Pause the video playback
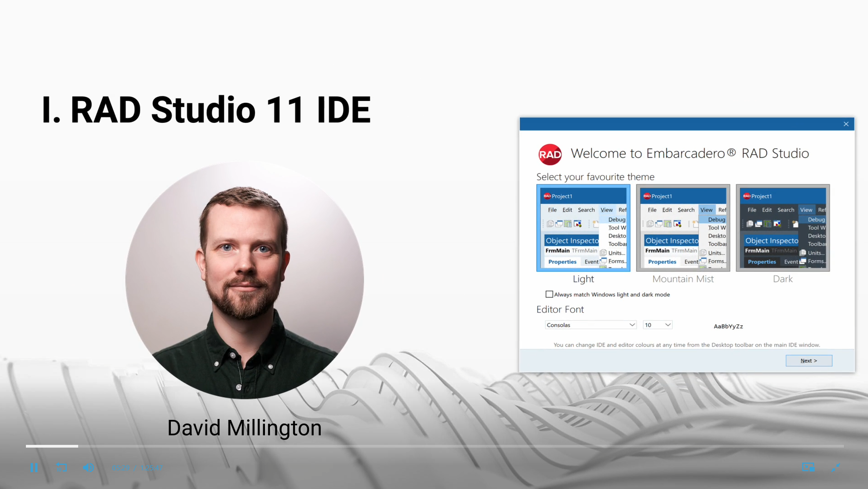This screenshot has width=868, height=489. [34, 467]
